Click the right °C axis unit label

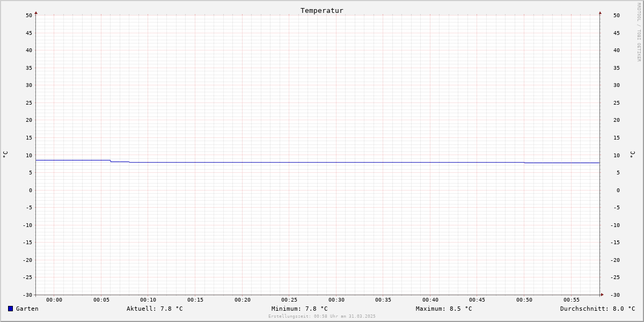point(632,154)
